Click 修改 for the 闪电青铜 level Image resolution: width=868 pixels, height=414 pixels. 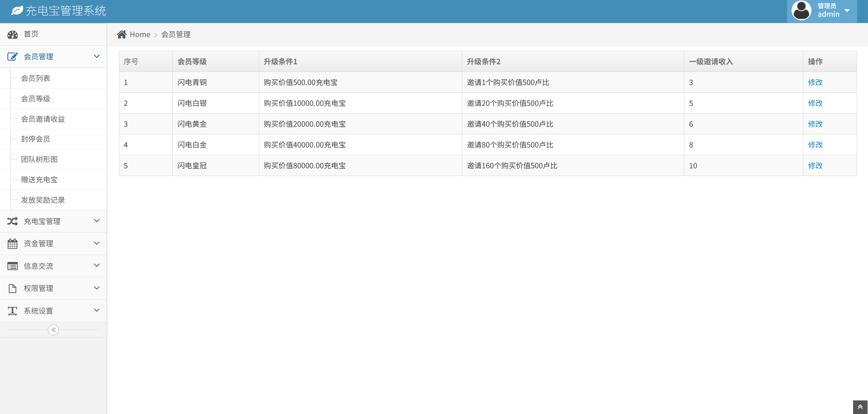pos(815,82)
